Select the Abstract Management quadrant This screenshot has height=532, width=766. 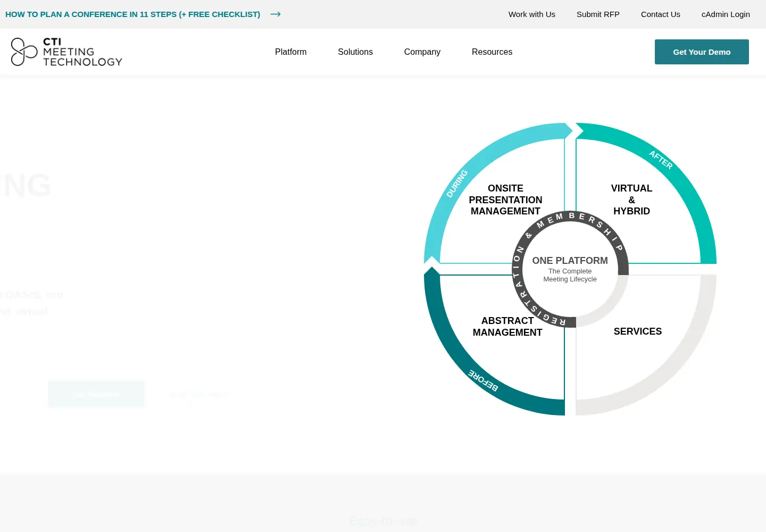coord(507,326)
